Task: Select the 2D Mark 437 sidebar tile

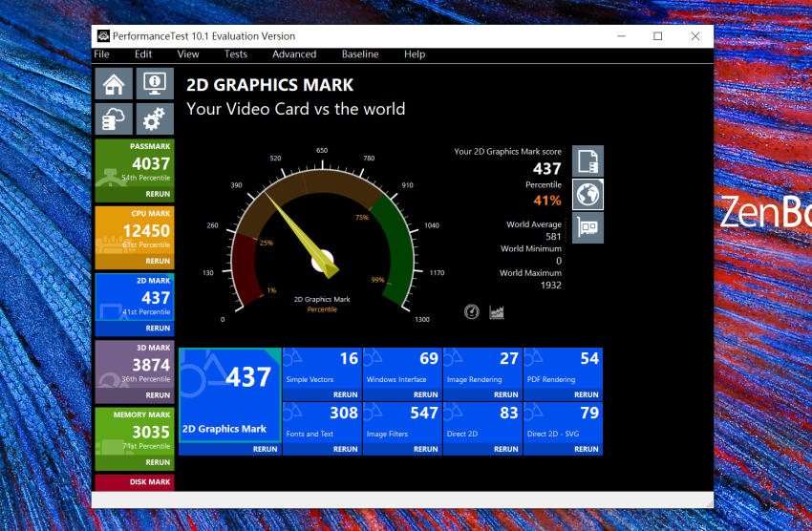Action: pyautogui.click(x=135, y=298)
